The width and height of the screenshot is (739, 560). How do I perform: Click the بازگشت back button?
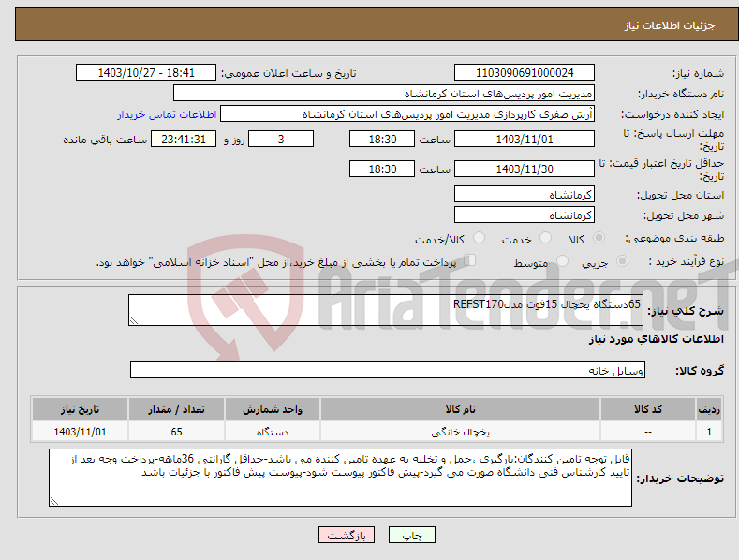347,535
